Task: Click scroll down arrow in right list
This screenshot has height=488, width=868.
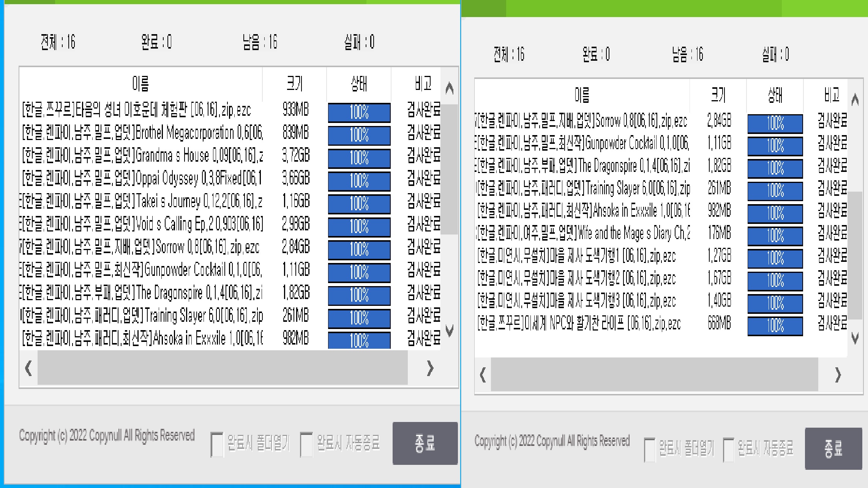Action: tap(855, 337)
